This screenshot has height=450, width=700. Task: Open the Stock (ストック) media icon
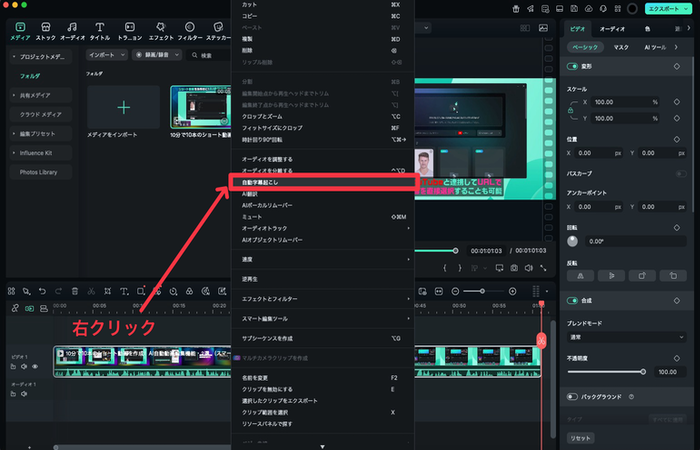tap(46, 30)
